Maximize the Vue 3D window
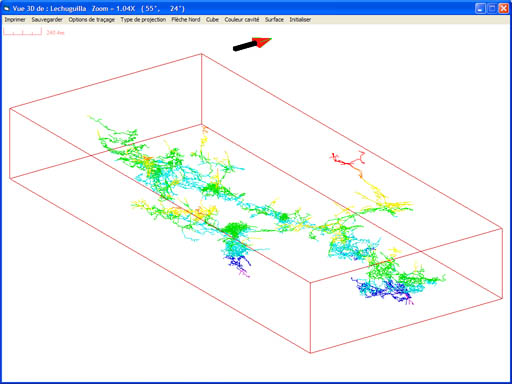 click(x=492, y=8)
